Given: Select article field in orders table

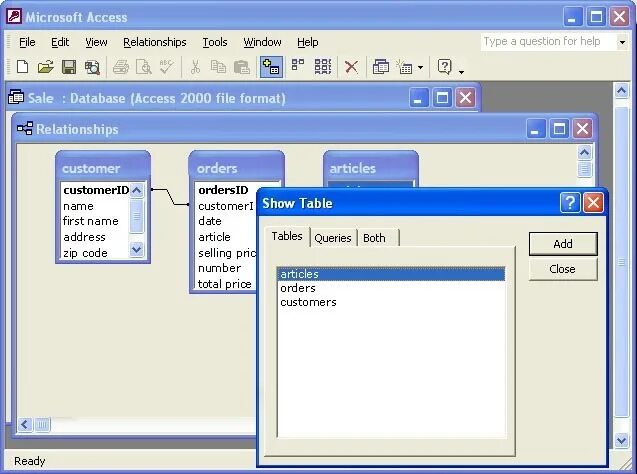Looking at the screenshot, I should tap(226, 237).
